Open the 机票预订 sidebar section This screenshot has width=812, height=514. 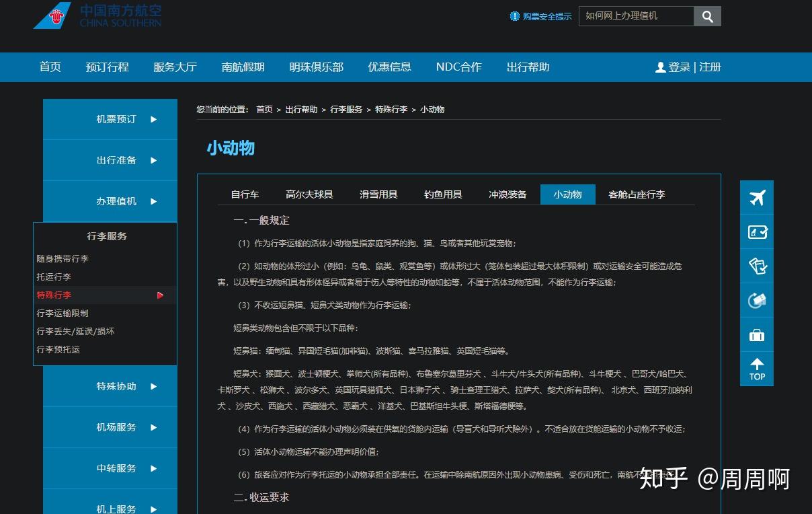pos(110,119)
